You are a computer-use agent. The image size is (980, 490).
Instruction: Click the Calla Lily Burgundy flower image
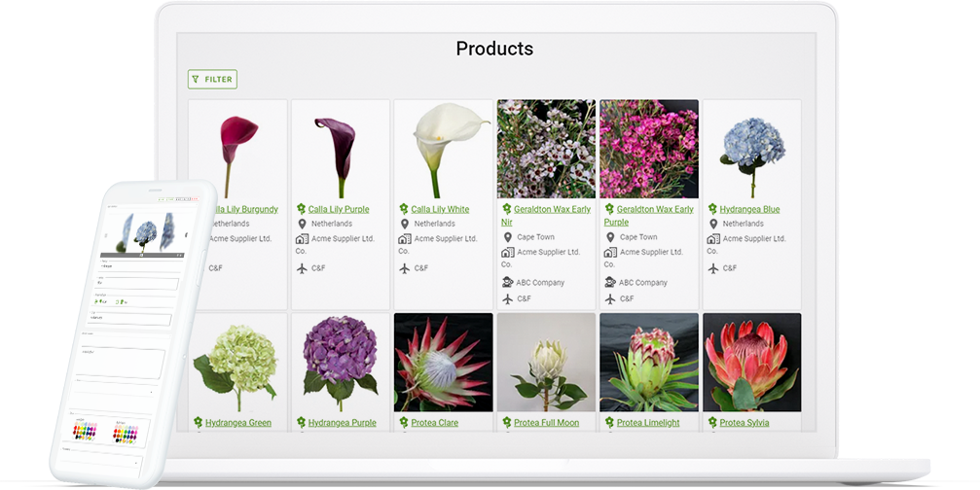[237, 149]
